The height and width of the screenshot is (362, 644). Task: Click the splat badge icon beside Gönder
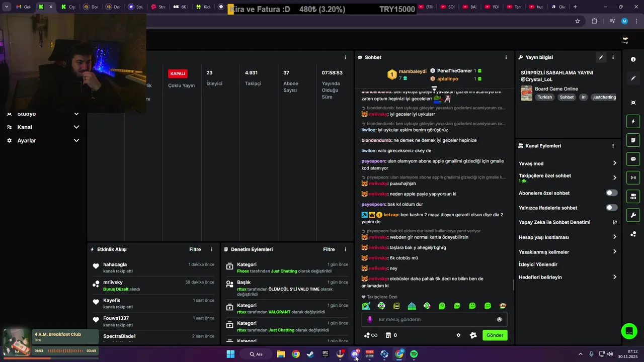pos(473,335)
